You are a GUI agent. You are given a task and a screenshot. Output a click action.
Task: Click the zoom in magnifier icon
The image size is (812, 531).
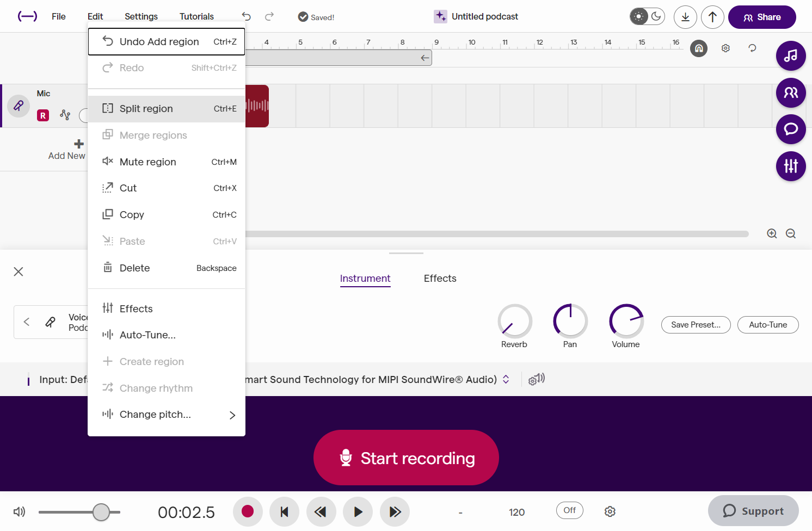click(x=772, y=233)
